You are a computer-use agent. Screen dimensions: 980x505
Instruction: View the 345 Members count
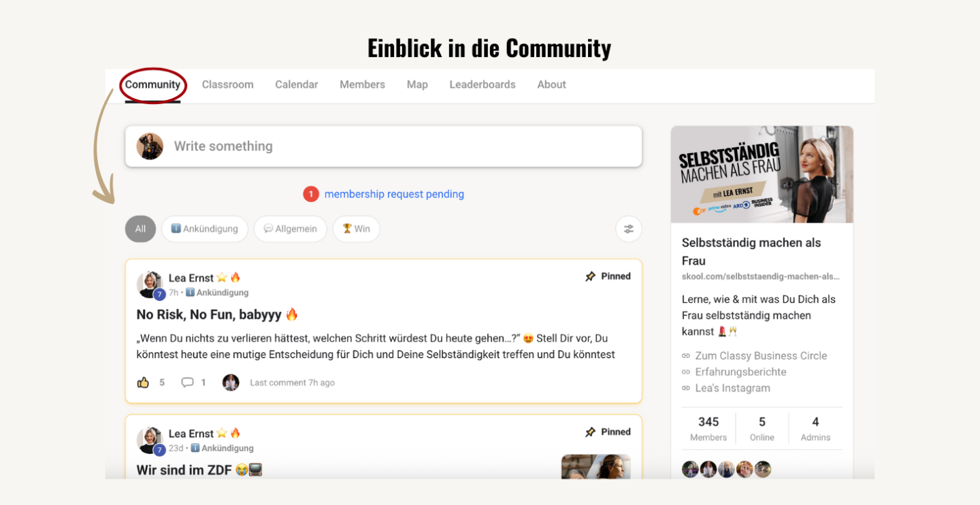[x=708, y=429]
